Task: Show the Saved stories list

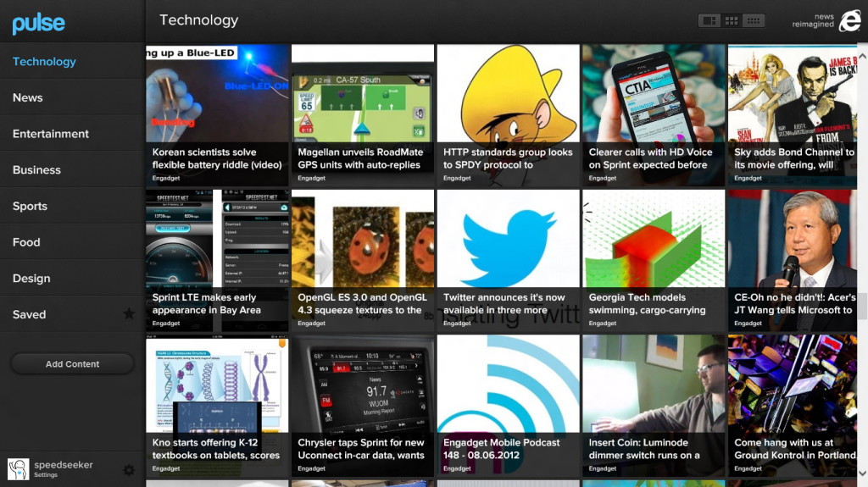Action: [x=73, y=314]
